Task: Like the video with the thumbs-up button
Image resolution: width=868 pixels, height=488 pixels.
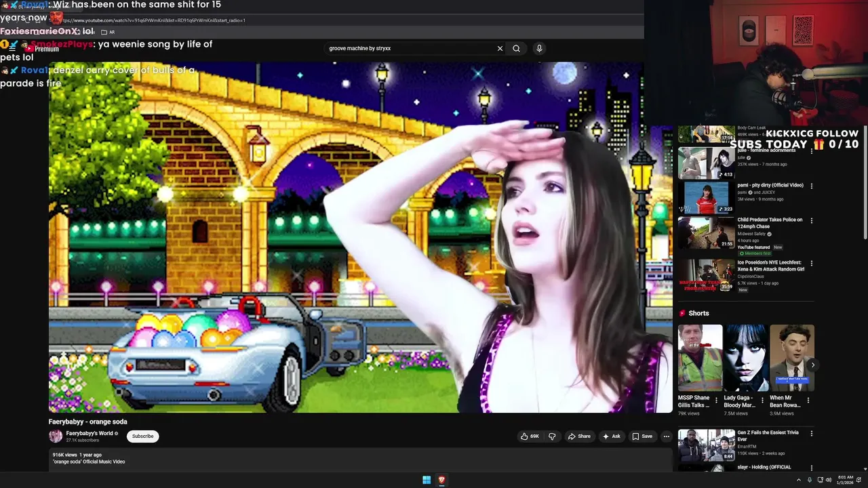Action: 530,436
